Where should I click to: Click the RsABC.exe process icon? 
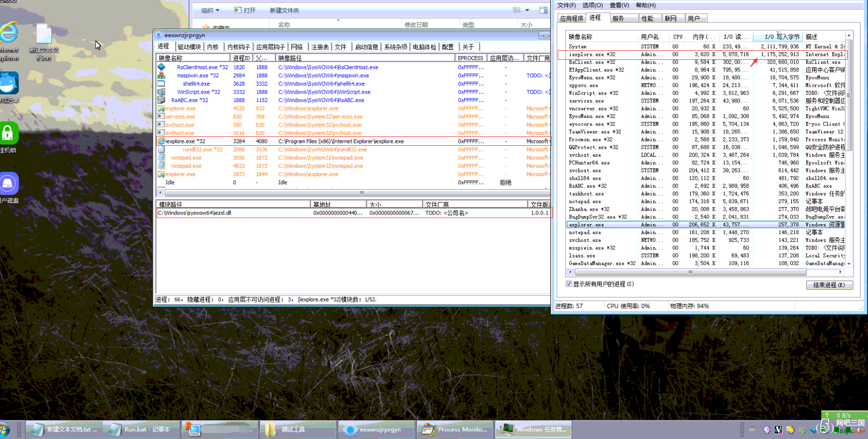tap(161, 100)
